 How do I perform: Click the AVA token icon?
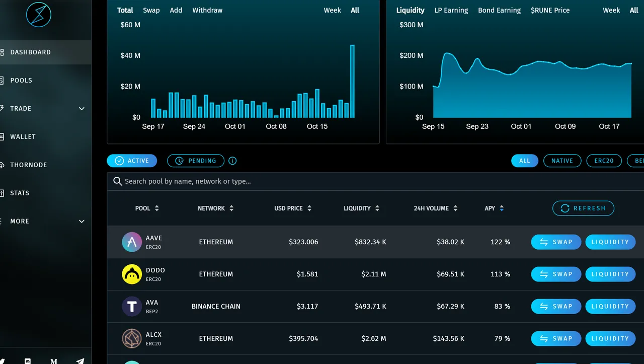tap(132, 307)
